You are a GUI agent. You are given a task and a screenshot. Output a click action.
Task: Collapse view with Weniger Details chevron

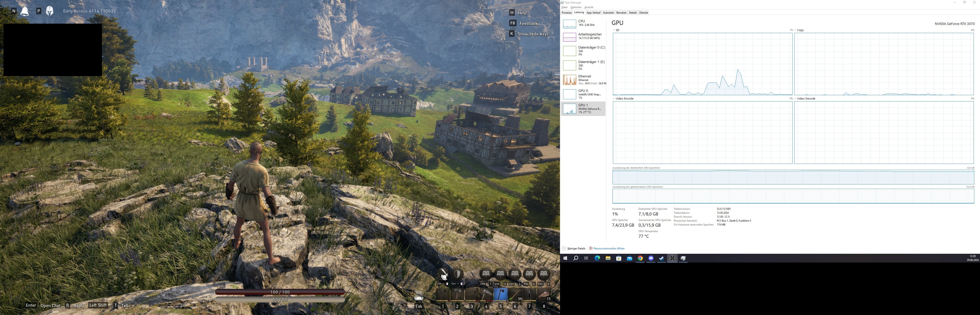pos(564,248)
